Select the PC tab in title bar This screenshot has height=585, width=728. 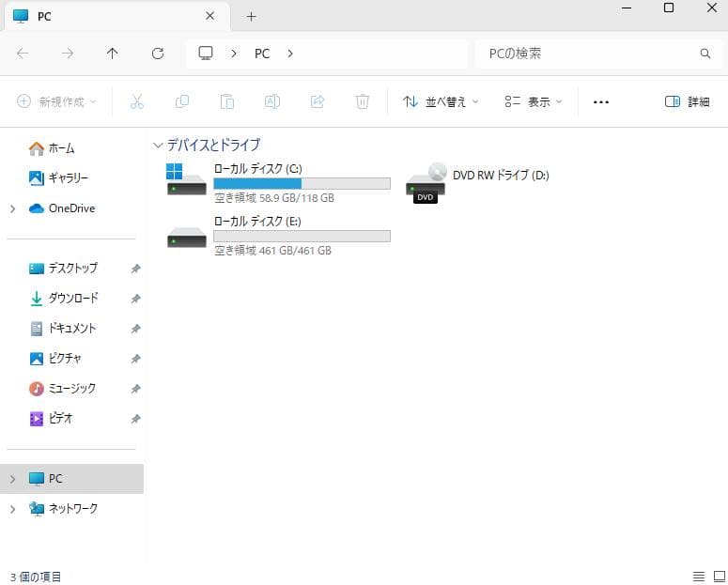coord(116,16)
